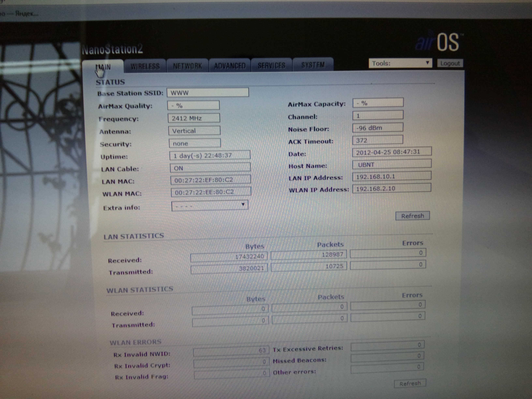532x399 pixels.
Task: Click LAN transmitted packets 10725
Action: (309, 266)
